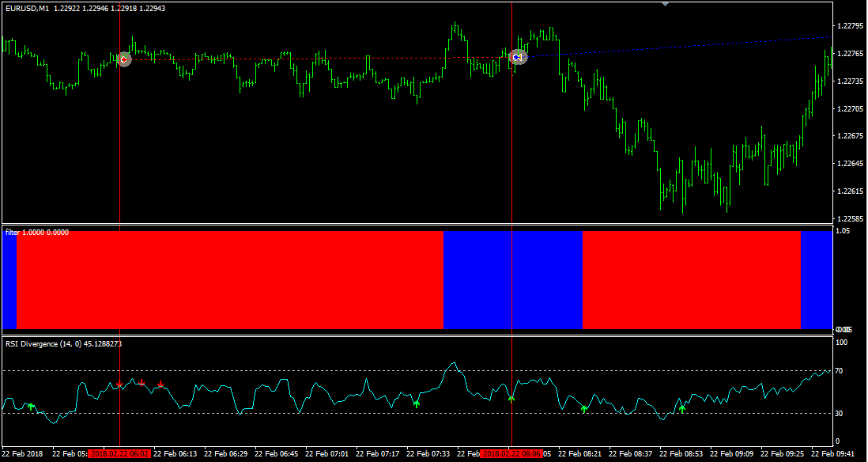
Task: Click the blue filter block at far right
Action: (816, 279)
